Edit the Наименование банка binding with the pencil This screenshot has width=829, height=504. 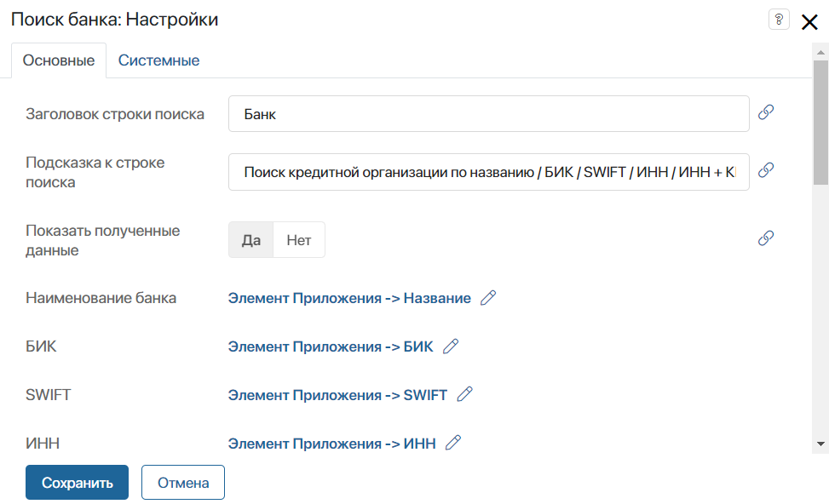click(488, 298)
